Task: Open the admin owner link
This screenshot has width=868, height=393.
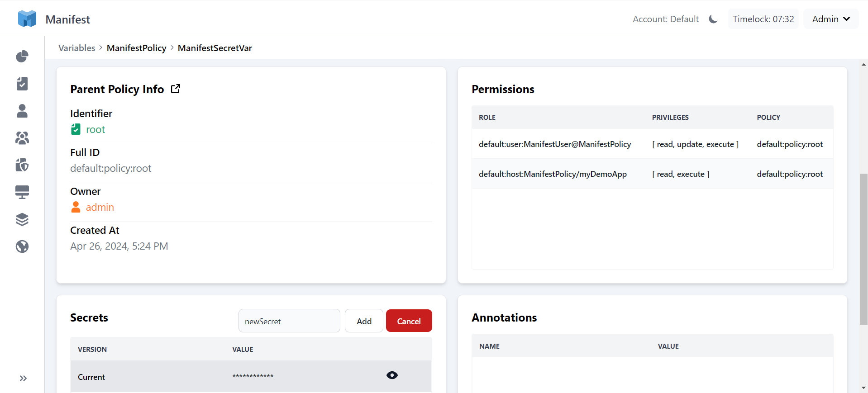Action: (x=100, y=207)
